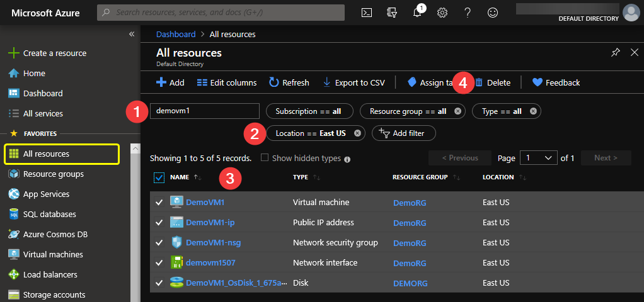This screenshot has height=302, width=644.
Task: Uncheck the DemoVM1_OsDisk row checkbox
Action: pyautogui.click(x=159, y=282)
